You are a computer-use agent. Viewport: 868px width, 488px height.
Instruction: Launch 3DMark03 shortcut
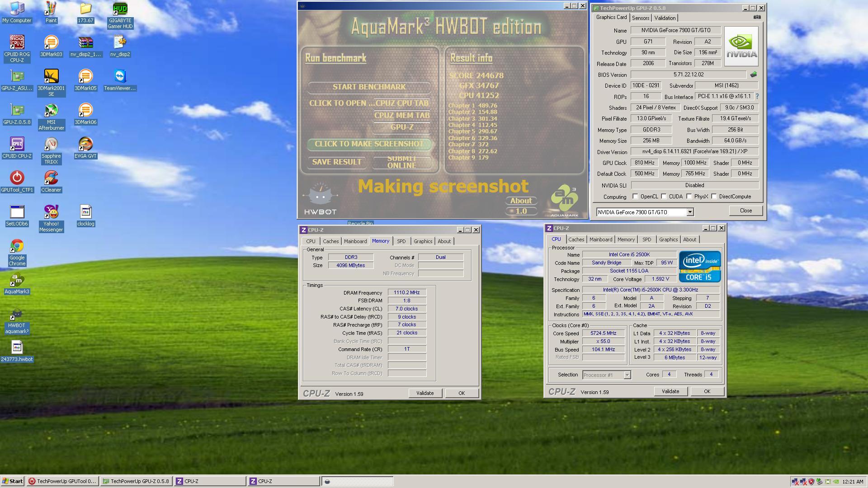[x=51, y=46]
